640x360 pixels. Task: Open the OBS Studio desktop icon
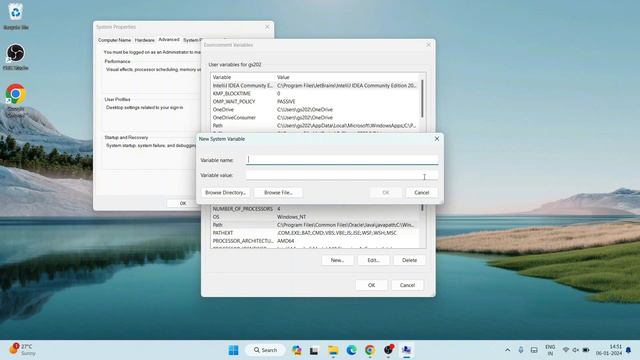(x=16, y=57)
